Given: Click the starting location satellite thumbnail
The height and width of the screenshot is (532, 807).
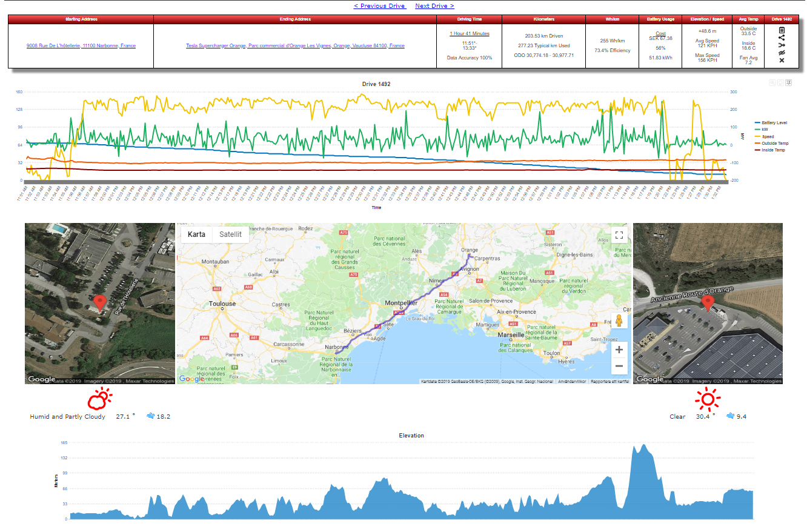Looking at the screenshot, I should click(100, 304).
